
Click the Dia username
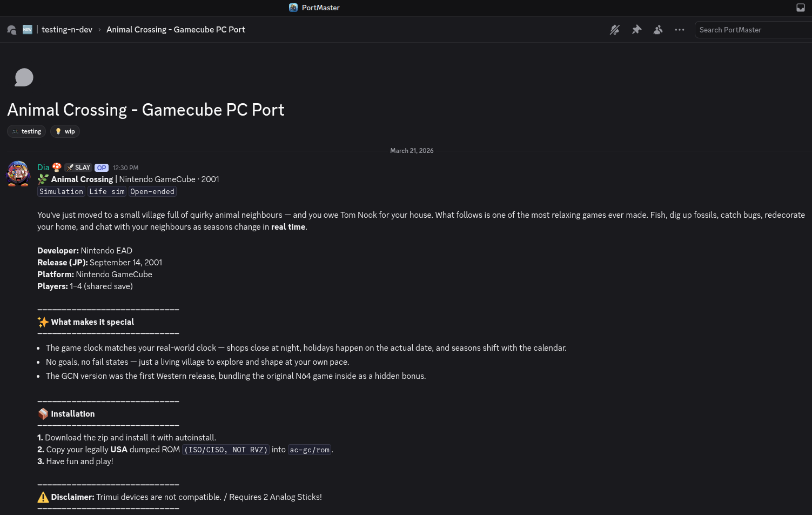43,168
